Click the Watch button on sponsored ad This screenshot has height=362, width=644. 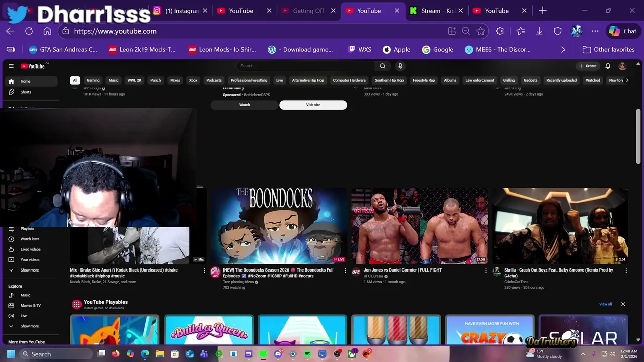pos(245,105)
